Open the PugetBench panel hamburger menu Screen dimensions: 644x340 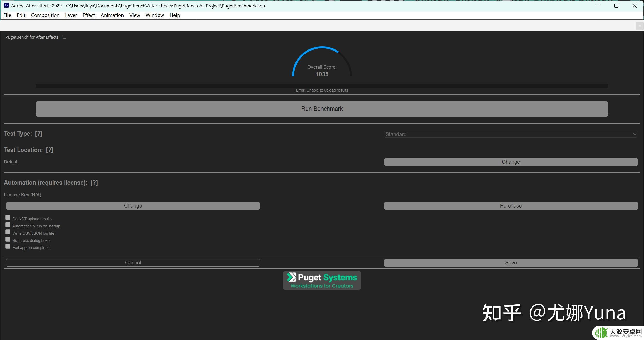[x=64, y=37]
